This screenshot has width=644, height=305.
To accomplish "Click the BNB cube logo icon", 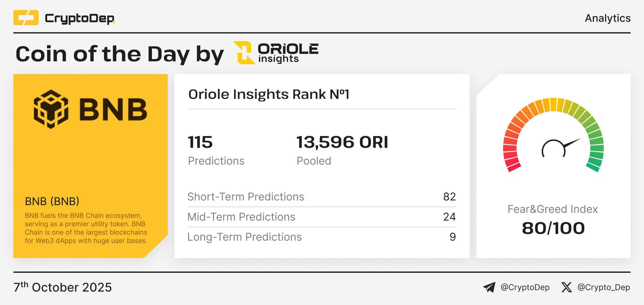I will coord(51,109).
